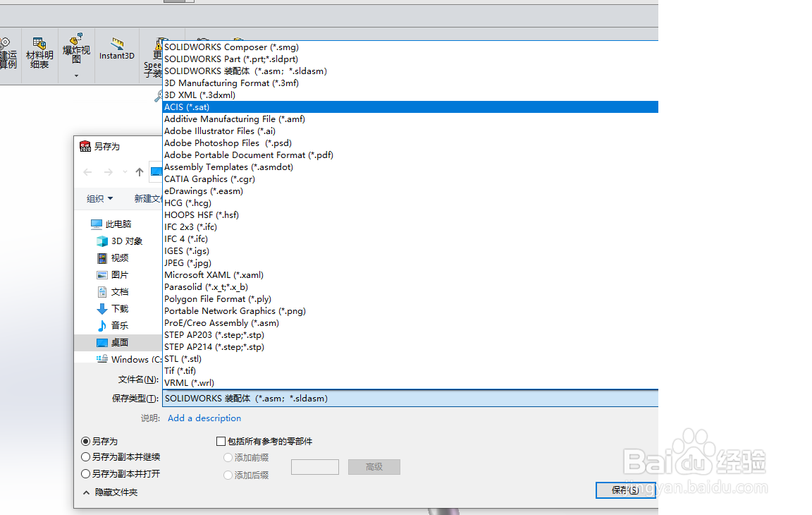
Task: Select the 3D 对象 folder
Action: click(x=120, y=241)
